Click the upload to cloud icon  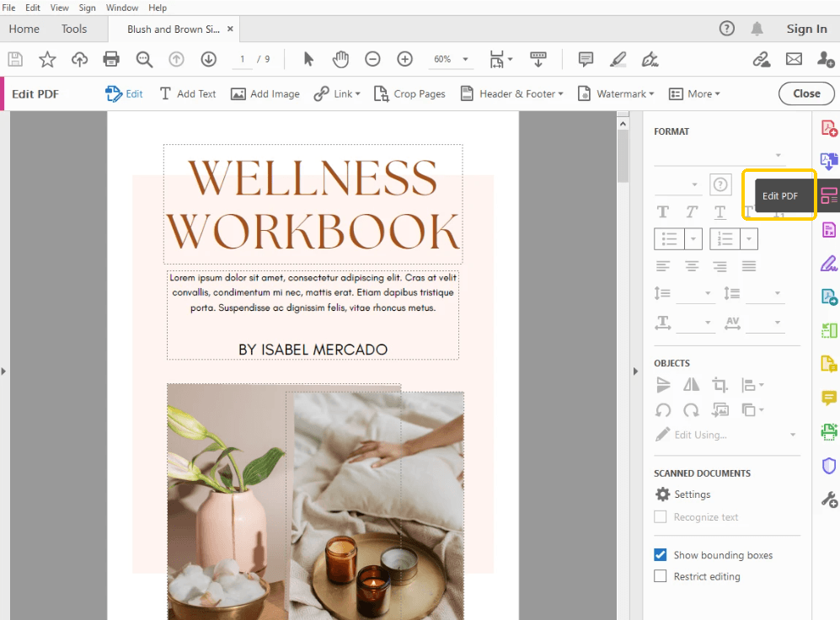coord(79,59)
